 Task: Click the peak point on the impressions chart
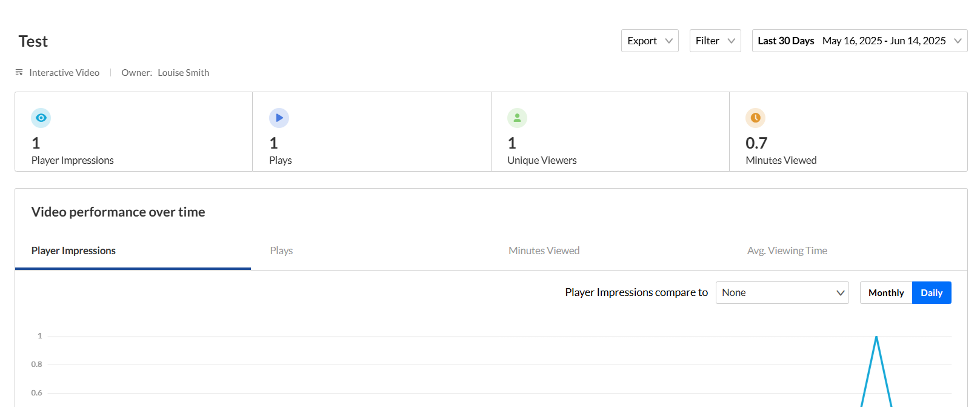point(876,337)
